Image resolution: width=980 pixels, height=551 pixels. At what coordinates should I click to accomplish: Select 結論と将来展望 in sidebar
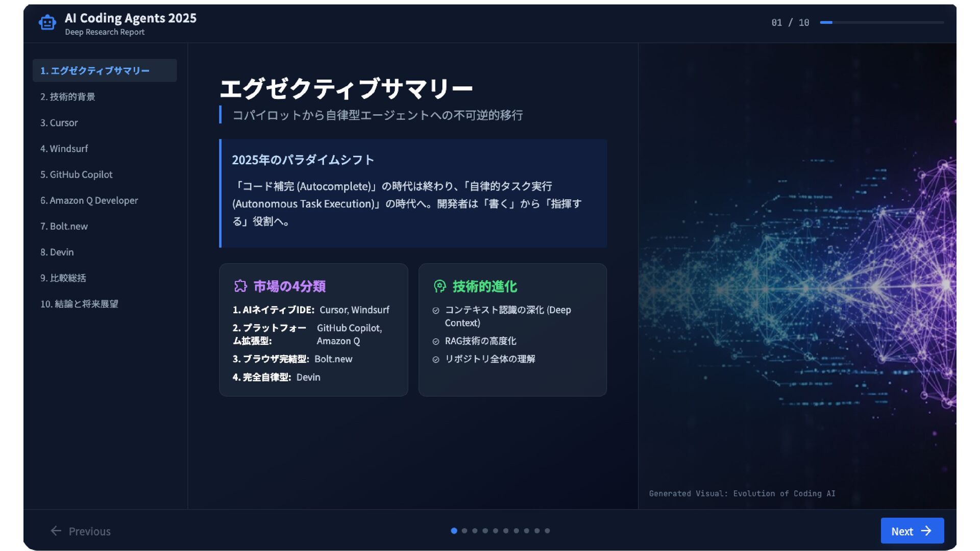coord(80,304)
